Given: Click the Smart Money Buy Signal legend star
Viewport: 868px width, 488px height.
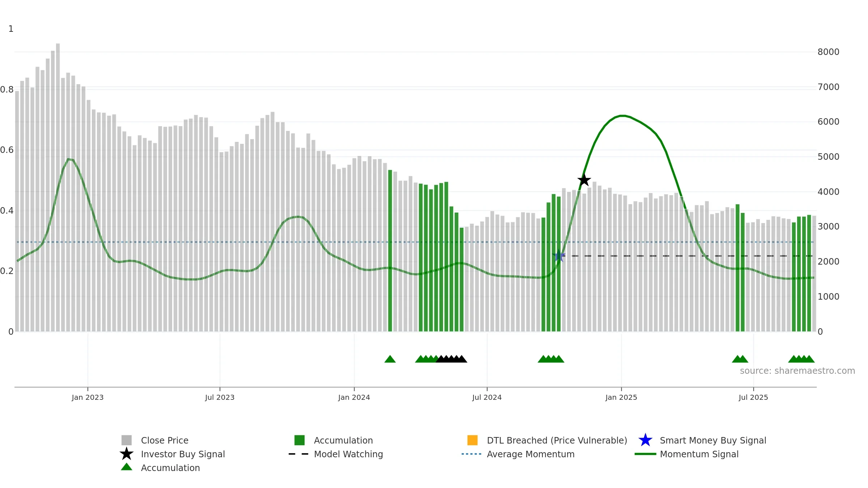Looking at the screenshot, I should (x=645, y=440).
